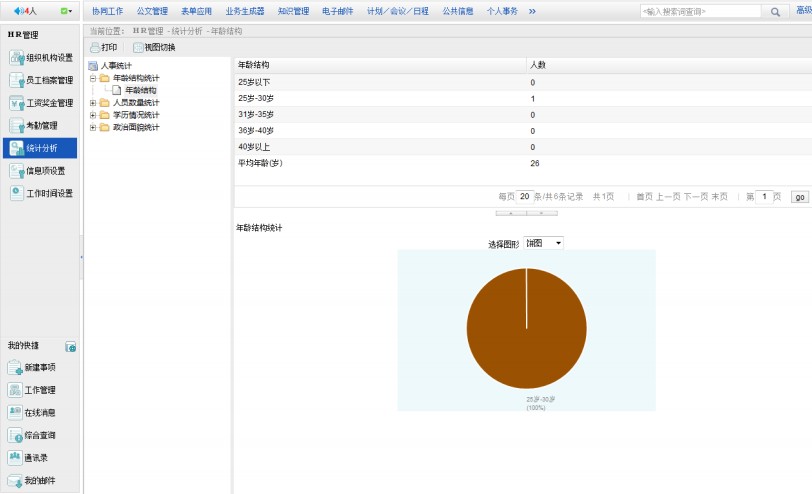
Task: Open the 协同工作 menu
Action: pyautogui.click(x=108, y=11)
